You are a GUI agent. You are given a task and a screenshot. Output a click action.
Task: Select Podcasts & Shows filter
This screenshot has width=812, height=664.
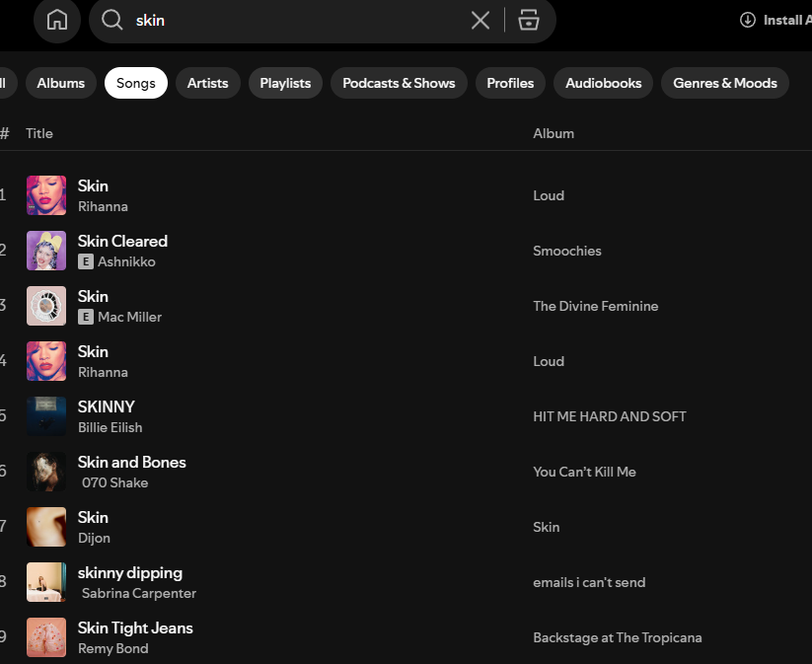click(399, 83)
